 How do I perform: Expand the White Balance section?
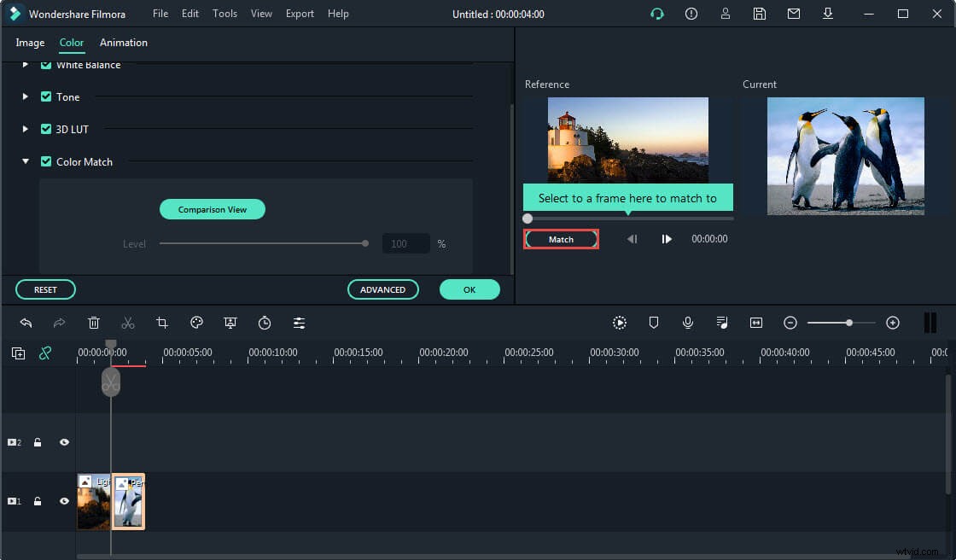(25, 64)
